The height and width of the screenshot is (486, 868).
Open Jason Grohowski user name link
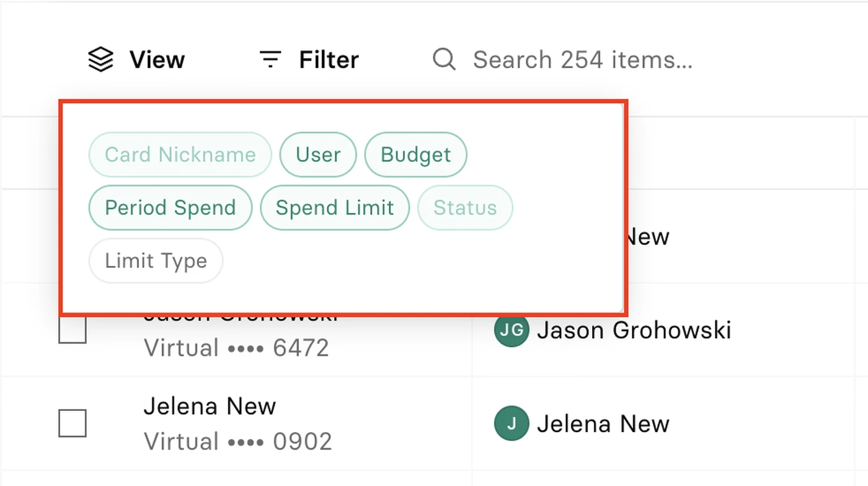[x=634, y=330]
